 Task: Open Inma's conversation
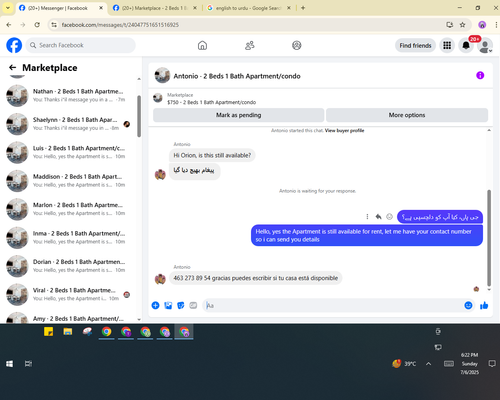pyautogui.click(x=70, y=237)
